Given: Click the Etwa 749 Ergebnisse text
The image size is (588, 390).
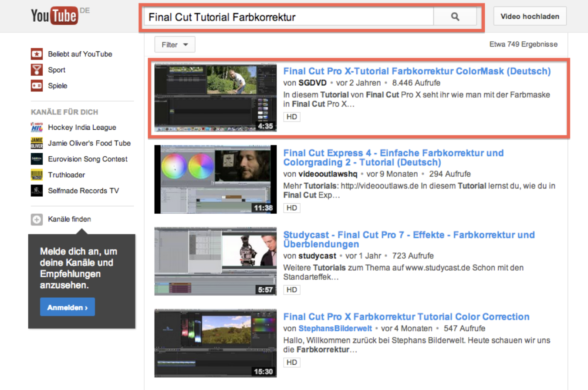Looking at the screenshot, I should (x=524, y=44).
